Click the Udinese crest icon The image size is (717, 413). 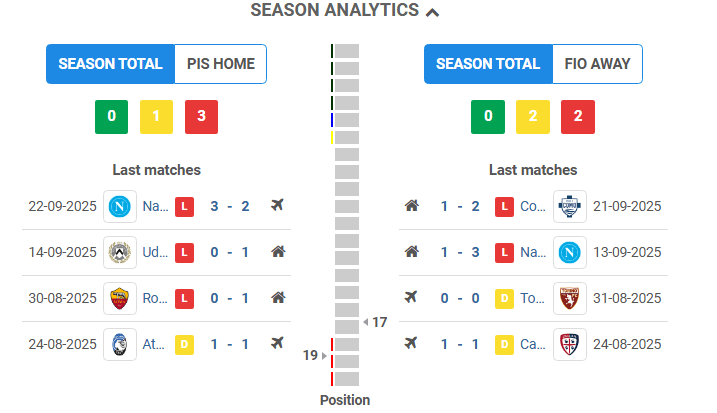tap(120, 252)
